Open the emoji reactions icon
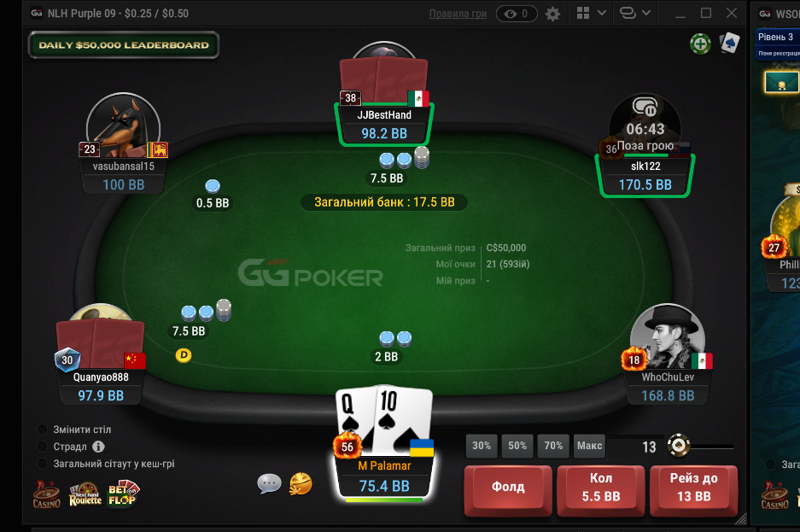This screenshot has width=800, height=532. 301,483
